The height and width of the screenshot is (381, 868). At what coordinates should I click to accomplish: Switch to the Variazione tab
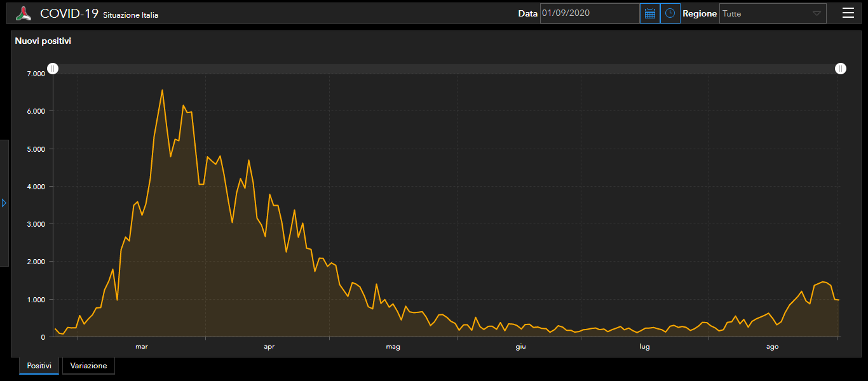88,366
